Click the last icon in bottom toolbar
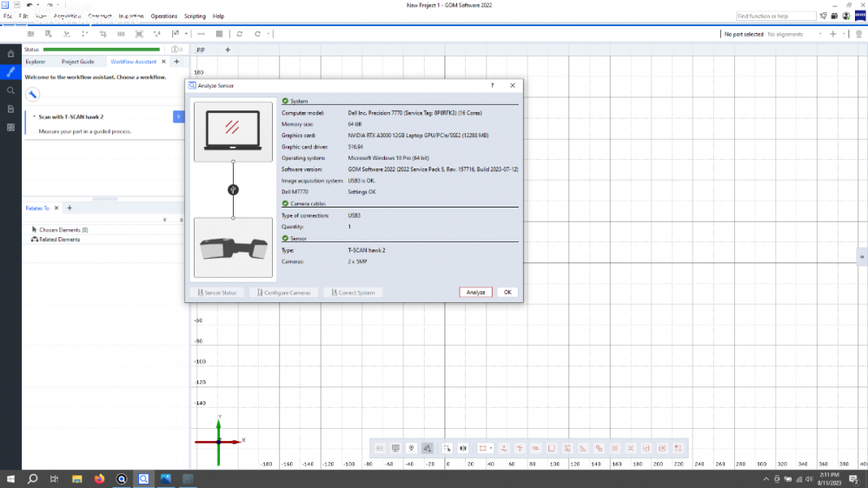Image resolution: width=868 pixels, height=488 pixels. point(678,448)
